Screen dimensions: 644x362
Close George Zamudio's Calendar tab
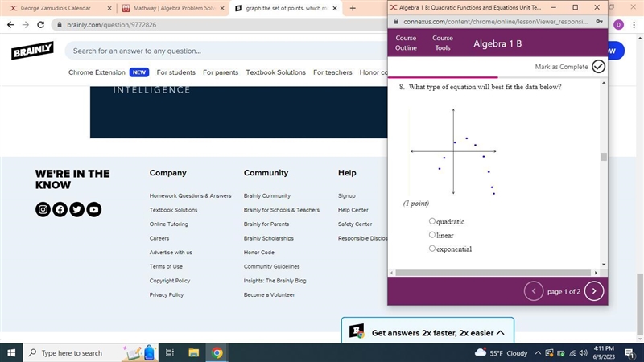point(109,8)
